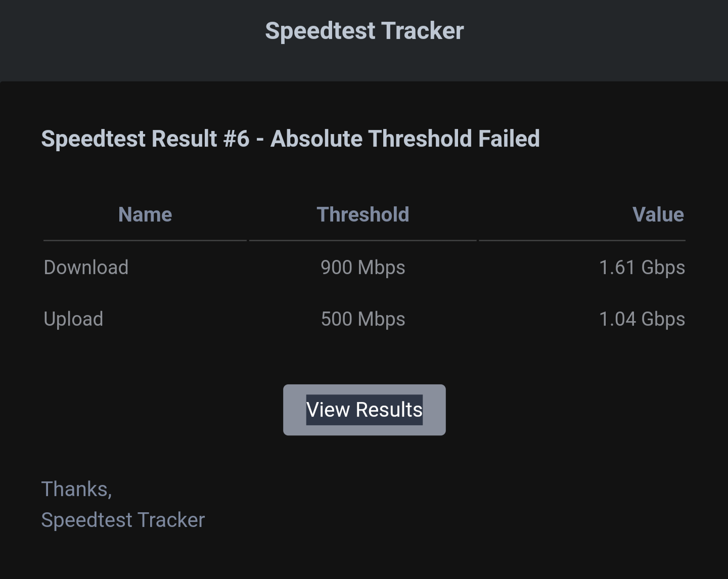Image resolution: width=728 pixels, height=579 pixels.
Task: Click the Absolute Threshold Failed text
Action: coord(404,138)
